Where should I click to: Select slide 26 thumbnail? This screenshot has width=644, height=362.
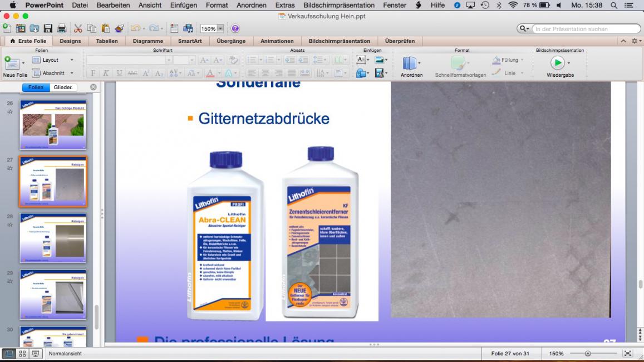[53, 125]
